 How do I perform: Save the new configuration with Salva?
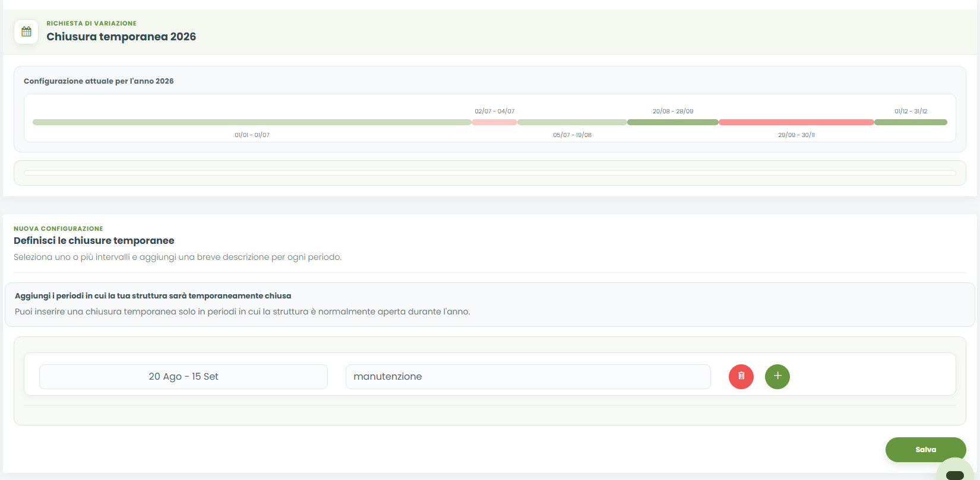(x=925, y=449)
